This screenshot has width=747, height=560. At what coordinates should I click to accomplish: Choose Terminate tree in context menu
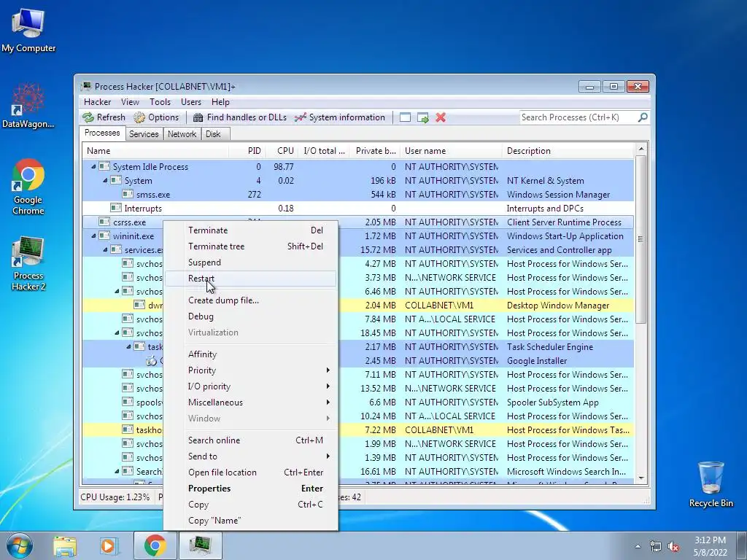pyautogui.click(x=251, y=246)
